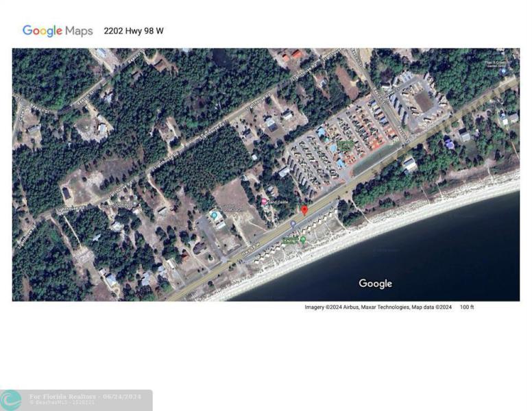Viewport: 532px width, 411px height.
Task: Select the address text 2202 Hwy 98 W
Action: 134,31
